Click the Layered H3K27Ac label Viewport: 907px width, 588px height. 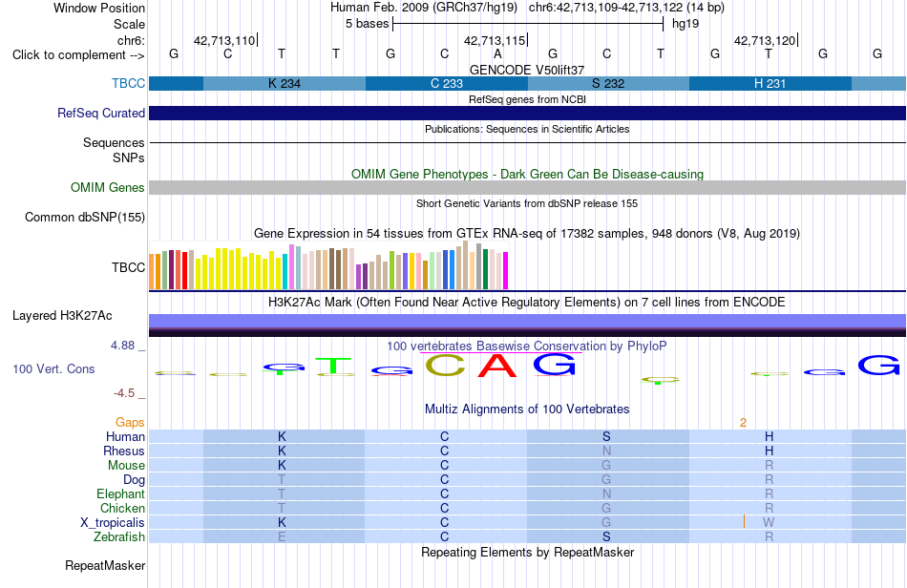(x=62, y=315)
